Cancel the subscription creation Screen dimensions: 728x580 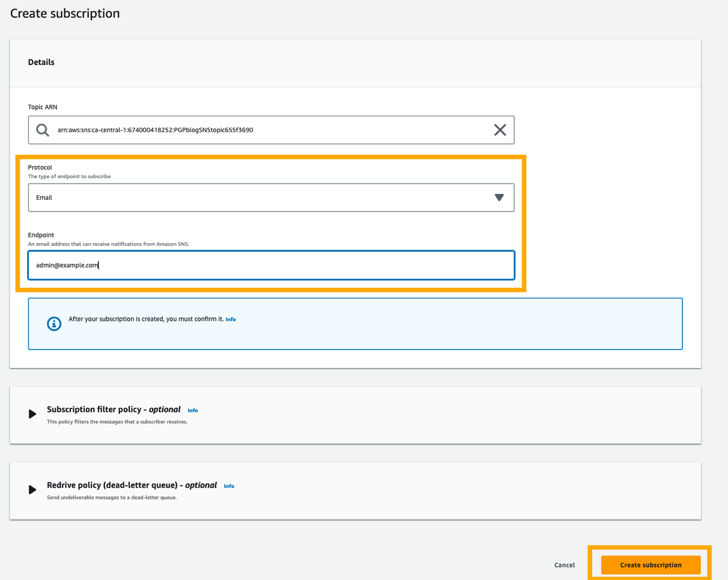tap(564, 565)
